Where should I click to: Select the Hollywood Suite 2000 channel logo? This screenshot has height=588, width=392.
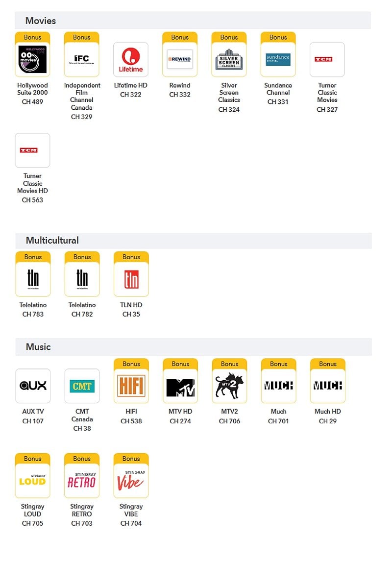tap(32, 59)
